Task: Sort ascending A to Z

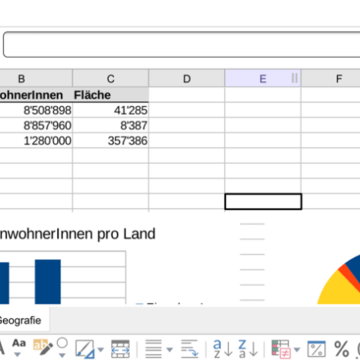Action: click(x=223, y=349)
